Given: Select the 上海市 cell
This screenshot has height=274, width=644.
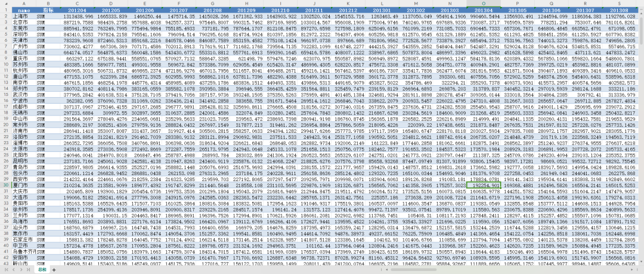Looking at the screenshot, I should (x=24, y=15).
